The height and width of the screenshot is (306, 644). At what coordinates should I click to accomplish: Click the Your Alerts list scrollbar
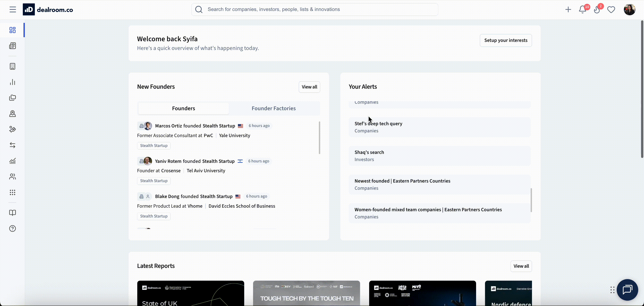tap(531, 200)
